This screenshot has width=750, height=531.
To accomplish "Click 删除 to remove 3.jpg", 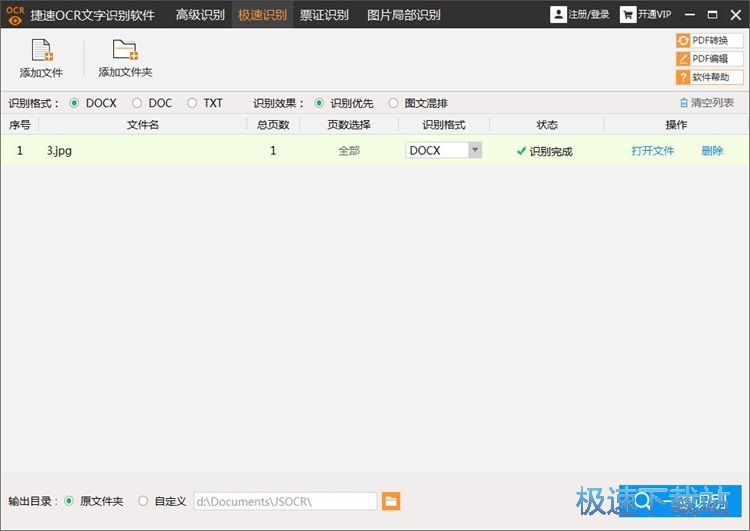I will [712, 151].
